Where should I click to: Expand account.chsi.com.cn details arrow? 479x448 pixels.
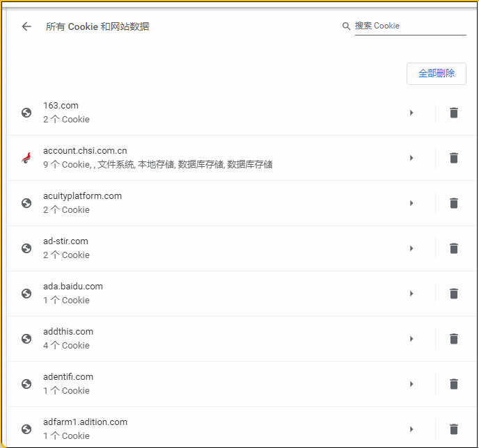click(411, 158)
